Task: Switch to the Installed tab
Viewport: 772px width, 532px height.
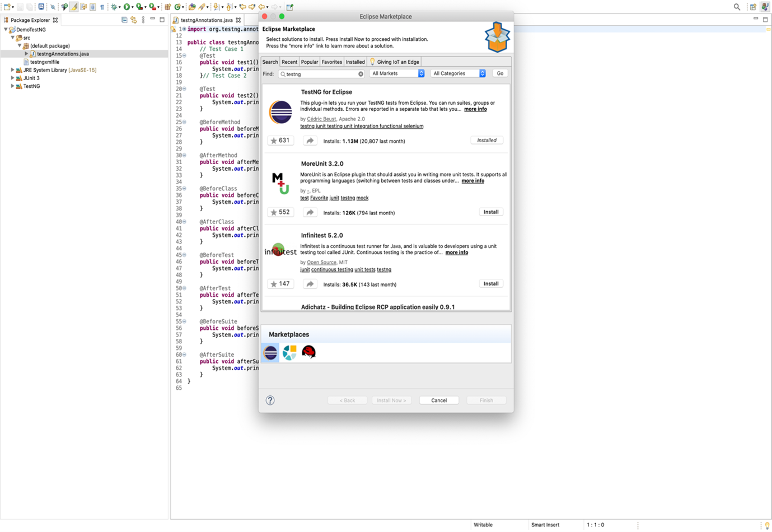Action: 354,62
